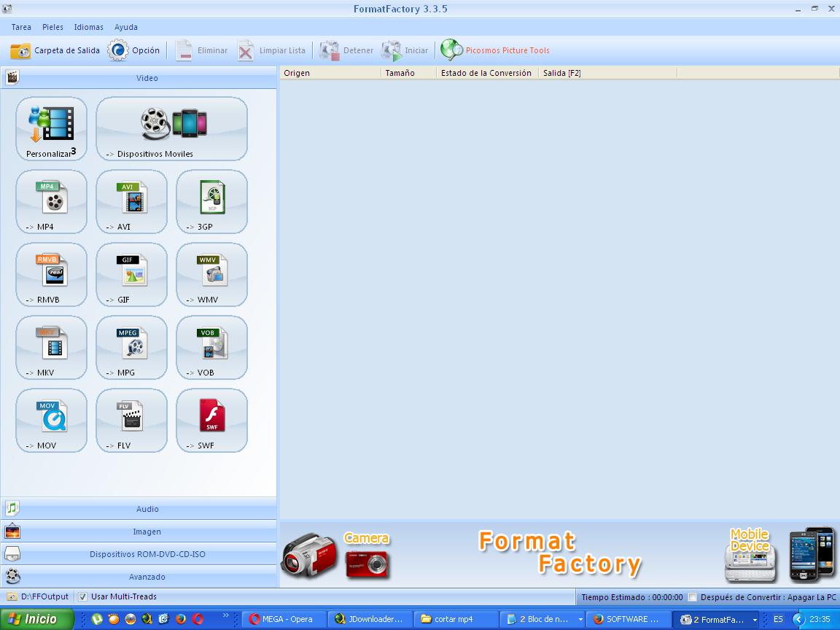This screenshot has width=840, height=630.
Task: Click the ES language indicator
Action: [778, 619]
